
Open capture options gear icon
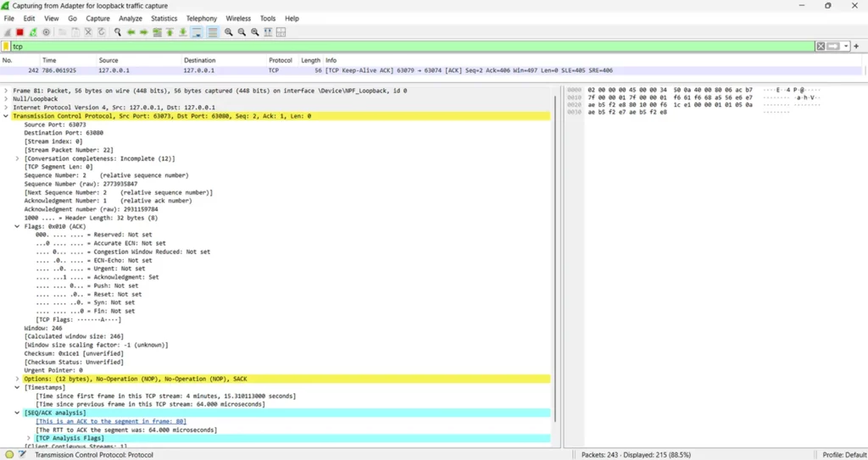tap(47, 32)
